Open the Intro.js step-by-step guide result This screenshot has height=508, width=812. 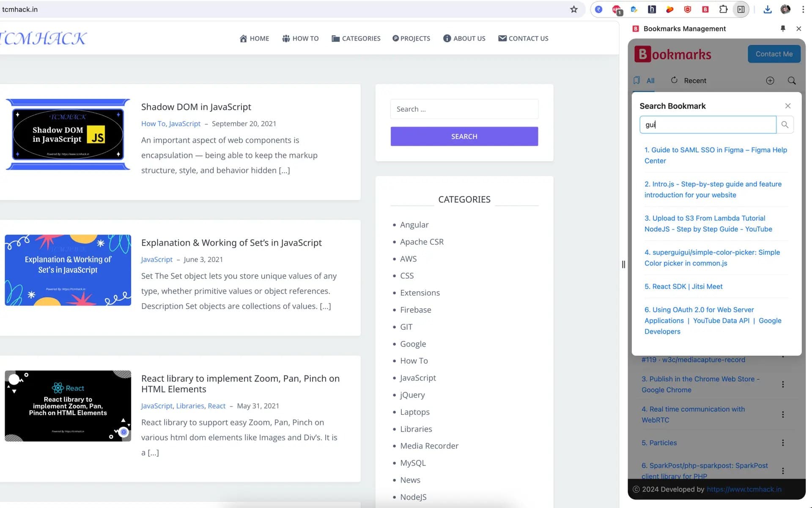(713, 190)
